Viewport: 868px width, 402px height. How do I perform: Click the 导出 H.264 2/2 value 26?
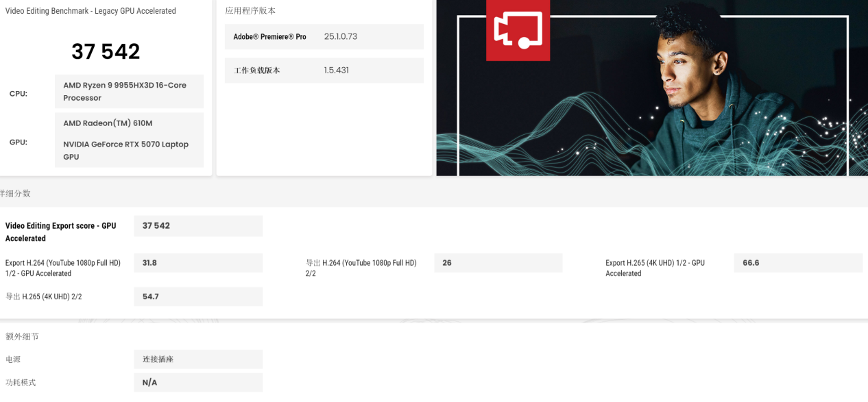[498, 263]
